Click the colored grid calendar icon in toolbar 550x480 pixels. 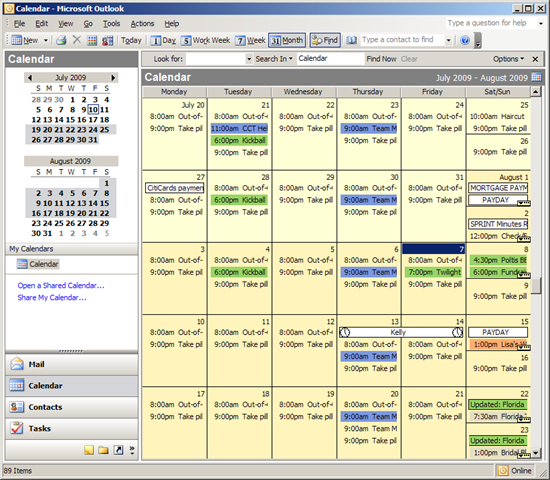coord(92,40)
